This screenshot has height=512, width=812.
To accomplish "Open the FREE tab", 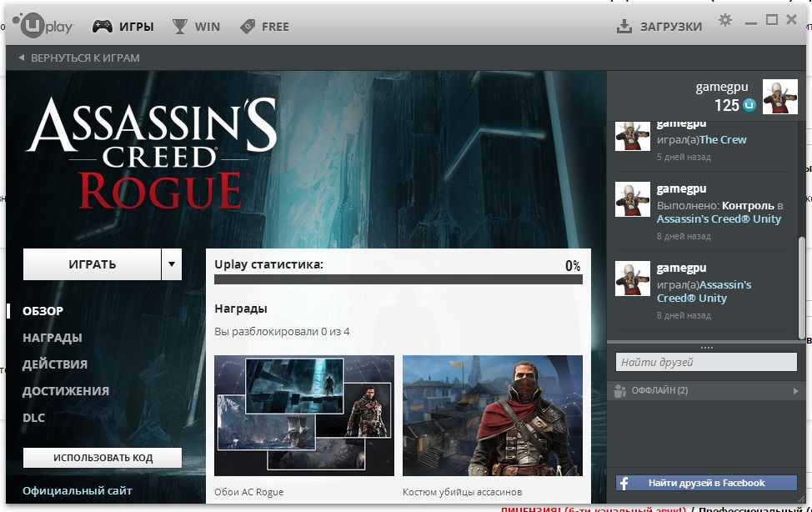I will (264, 27).
